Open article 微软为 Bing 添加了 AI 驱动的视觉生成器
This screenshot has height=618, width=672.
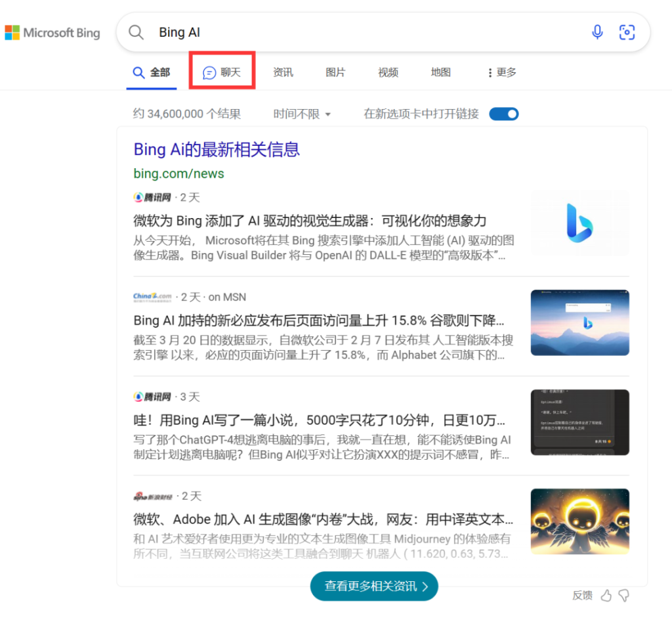[x=310, y=221]
